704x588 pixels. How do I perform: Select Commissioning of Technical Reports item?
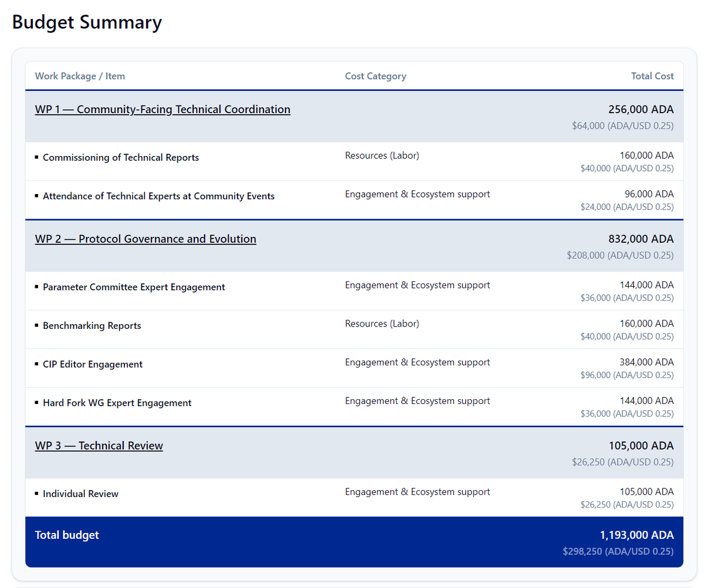coord(121,158)
